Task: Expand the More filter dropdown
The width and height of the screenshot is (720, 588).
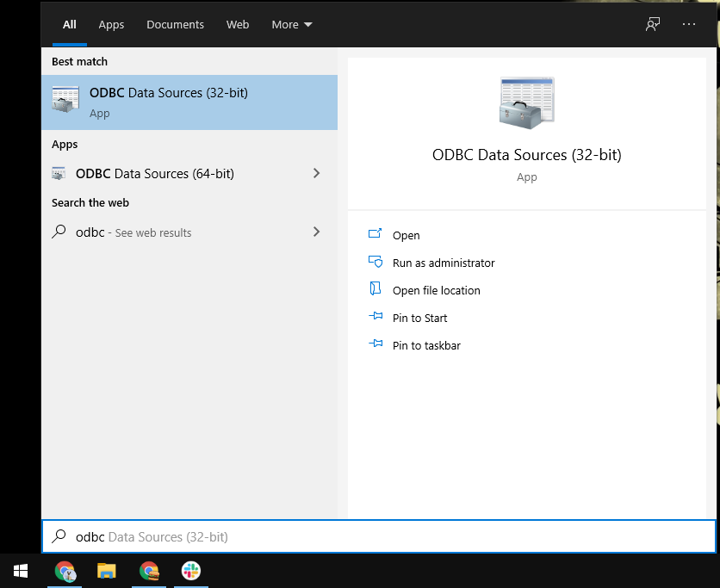Action: (292, 25)
